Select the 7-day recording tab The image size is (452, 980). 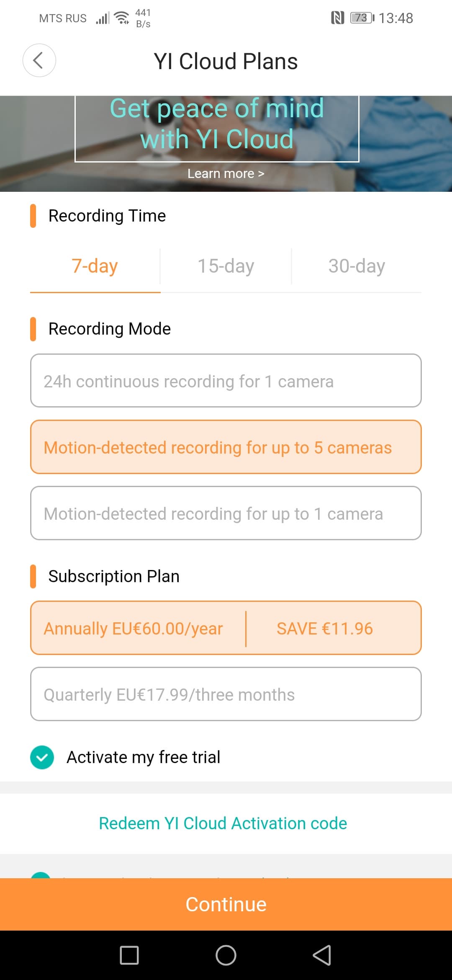pyautogui.click(x=95, y=266)
